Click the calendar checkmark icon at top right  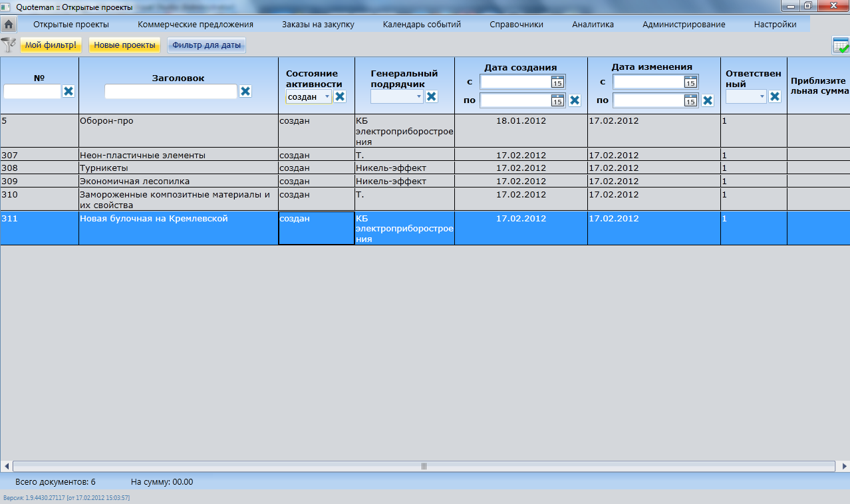[841, 46]
